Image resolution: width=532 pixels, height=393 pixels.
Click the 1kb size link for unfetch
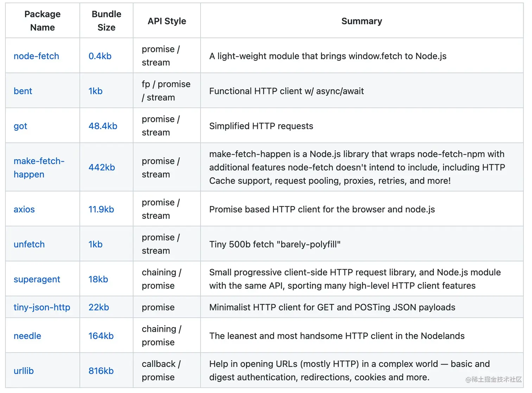[95, 244]
